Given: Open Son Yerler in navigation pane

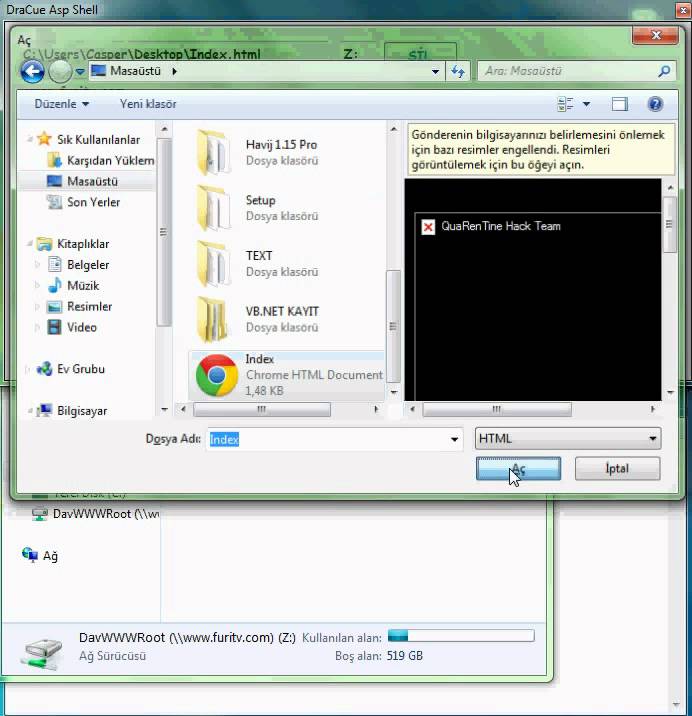Looking at the screenshot, I should click(93, 202).
